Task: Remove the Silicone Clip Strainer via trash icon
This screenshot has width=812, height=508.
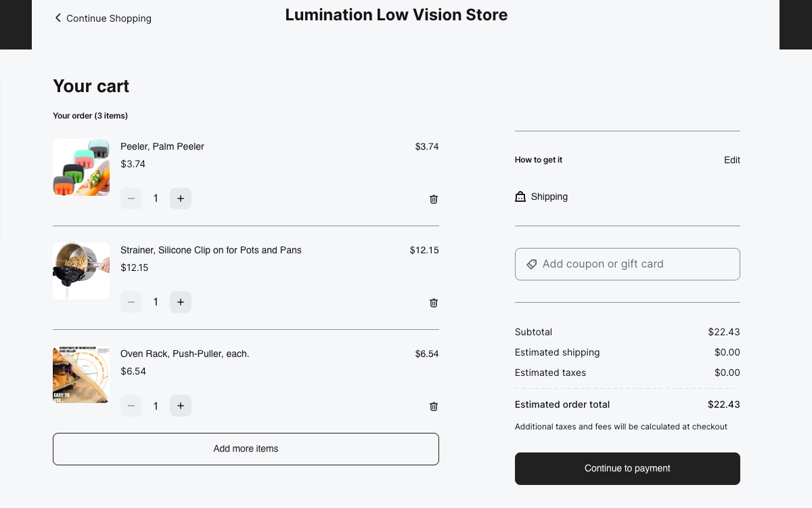Action: pos(434,303)
